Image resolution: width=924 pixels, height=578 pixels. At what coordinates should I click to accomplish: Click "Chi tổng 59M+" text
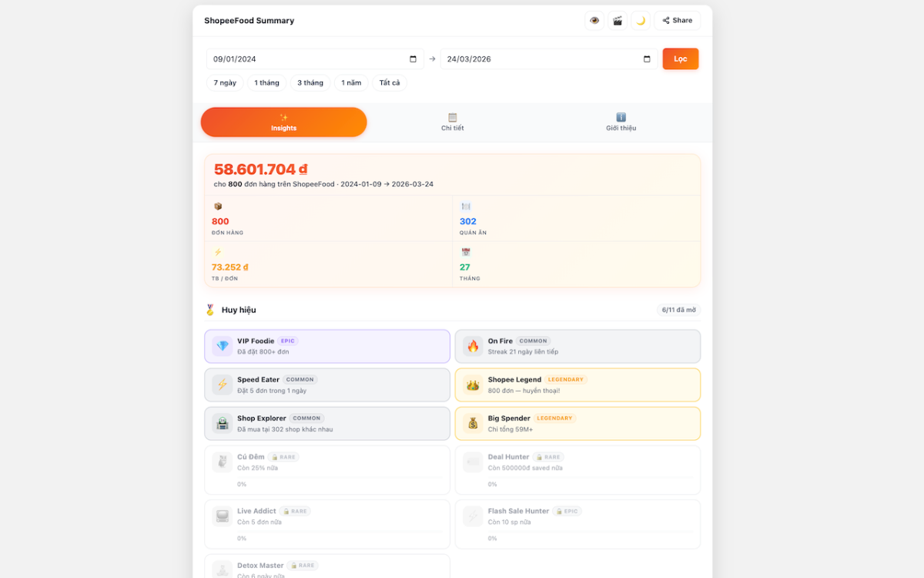click(x=511, y=429)
